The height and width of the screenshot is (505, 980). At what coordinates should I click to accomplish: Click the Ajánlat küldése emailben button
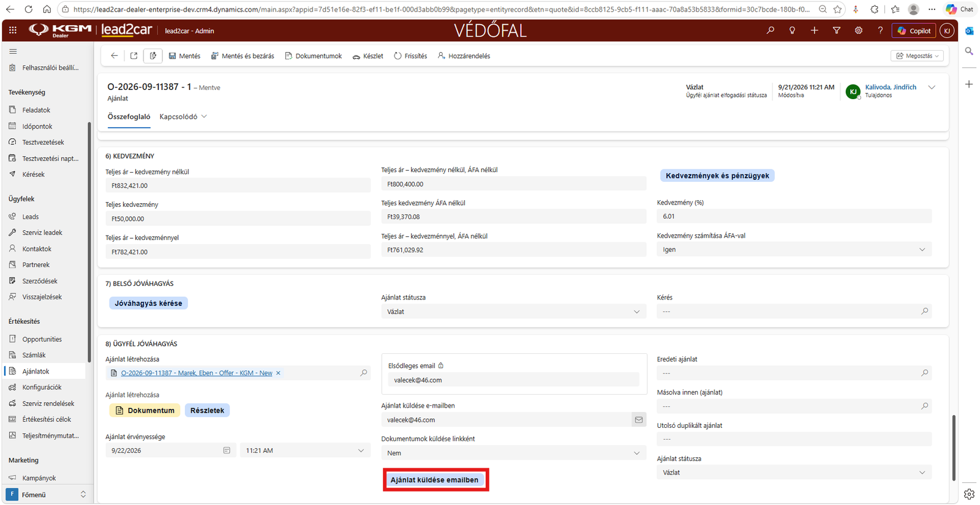point(435,480)
